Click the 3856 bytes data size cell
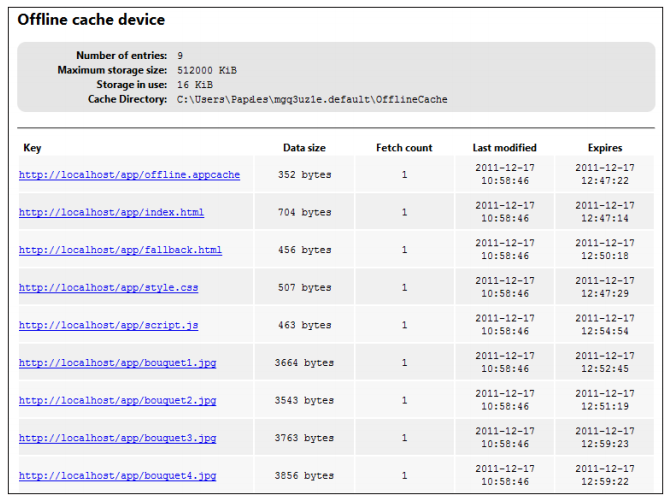Image resolution: width=671 pixels, height=501 pixels. click(x=304, y=476)
